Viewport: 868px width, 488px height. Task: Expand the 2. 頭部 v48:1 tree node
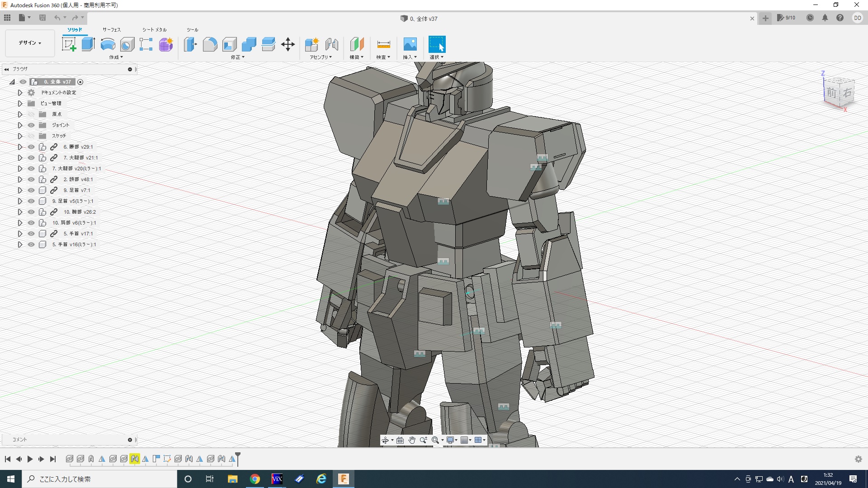point(20,179)
